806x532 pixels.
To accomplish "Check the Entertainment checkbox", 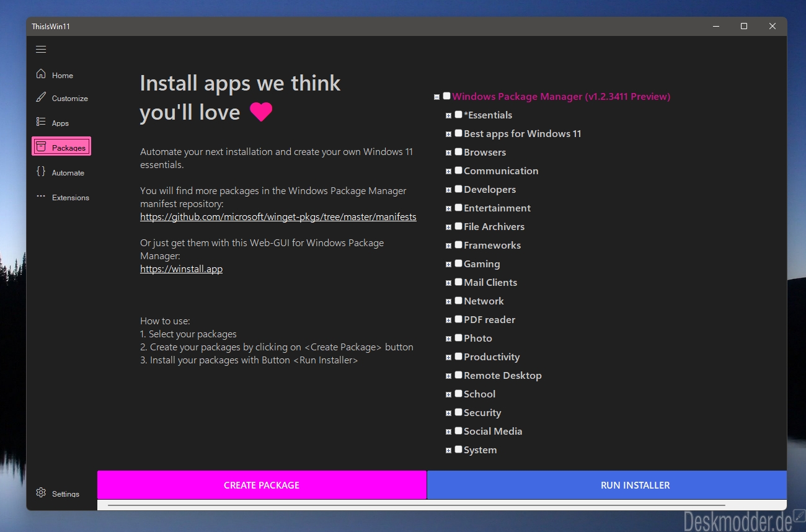I will point(458,208).
